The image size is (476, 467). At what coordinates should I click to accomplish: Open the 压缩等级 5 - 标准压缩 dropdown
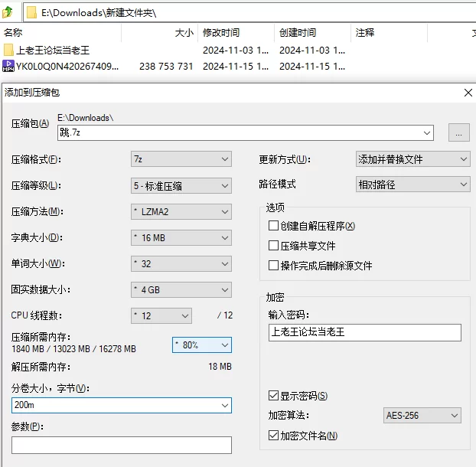(181, 185)
